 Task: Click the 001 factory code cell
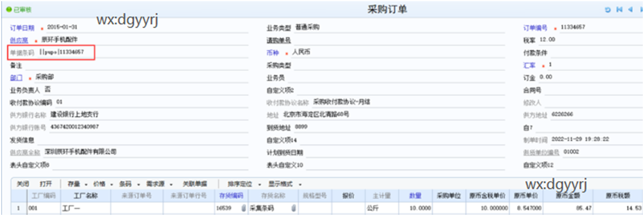tap(44, 208)
